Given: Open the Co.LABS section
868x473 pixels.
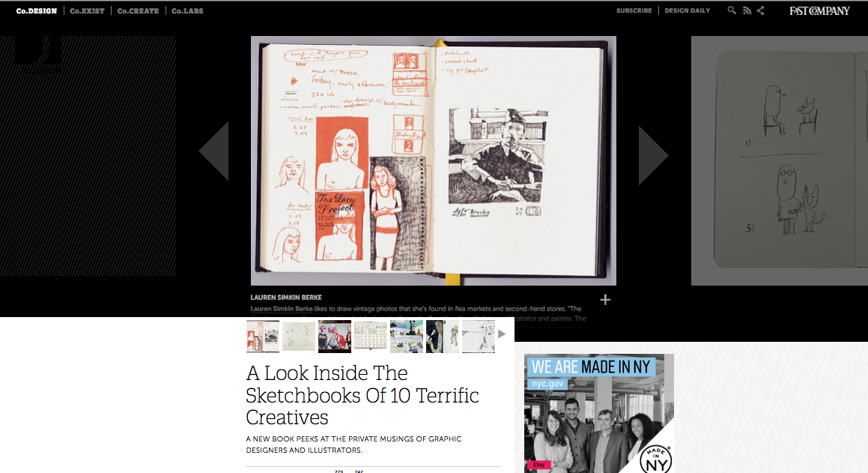Looking at the screenshot, I should coord(187,10).
